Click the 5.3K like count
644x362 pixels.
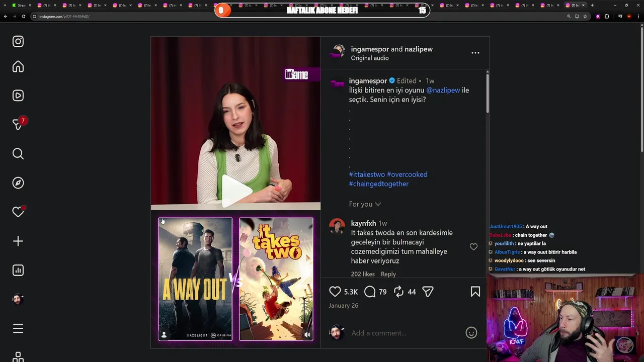point(351,292)
